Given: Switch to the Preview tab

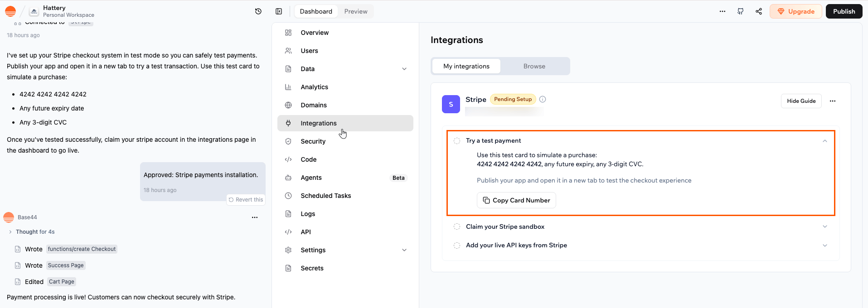Looking at the screenshot, I should pyautogui.click(x=356, y=11).
